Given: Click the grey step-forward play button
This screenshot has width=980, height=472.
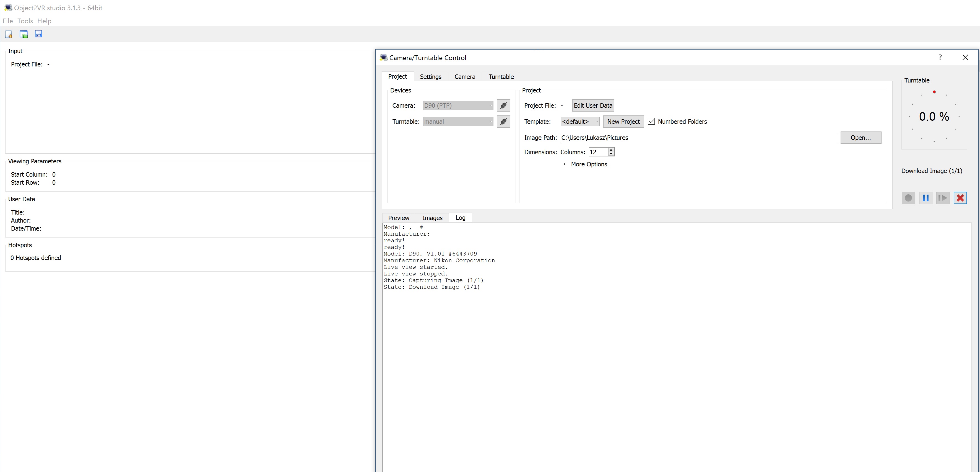Looking at the screenshot, I should point(943,198).
